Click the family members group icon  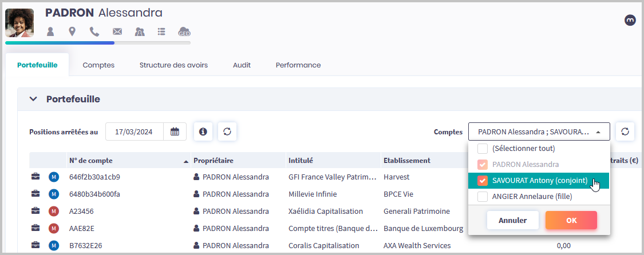pyautogui.click(x=140, y=31)
